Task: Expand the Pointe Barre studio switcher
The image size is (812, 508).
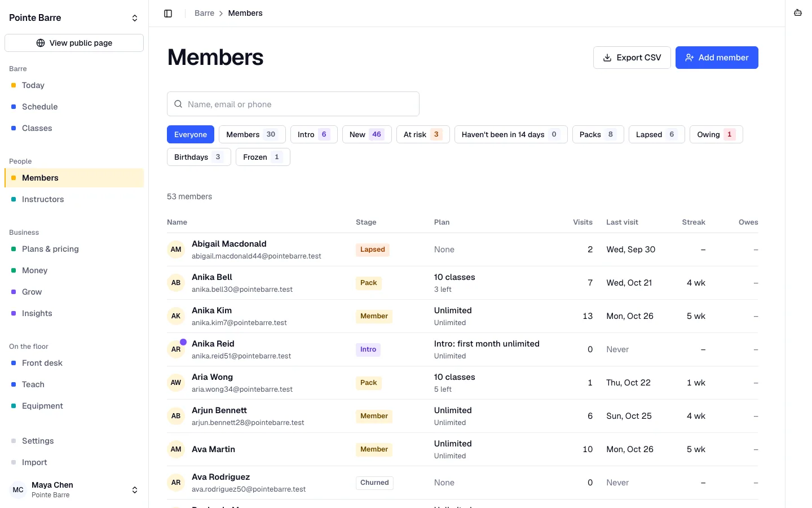Action: [x=135, y=18]
